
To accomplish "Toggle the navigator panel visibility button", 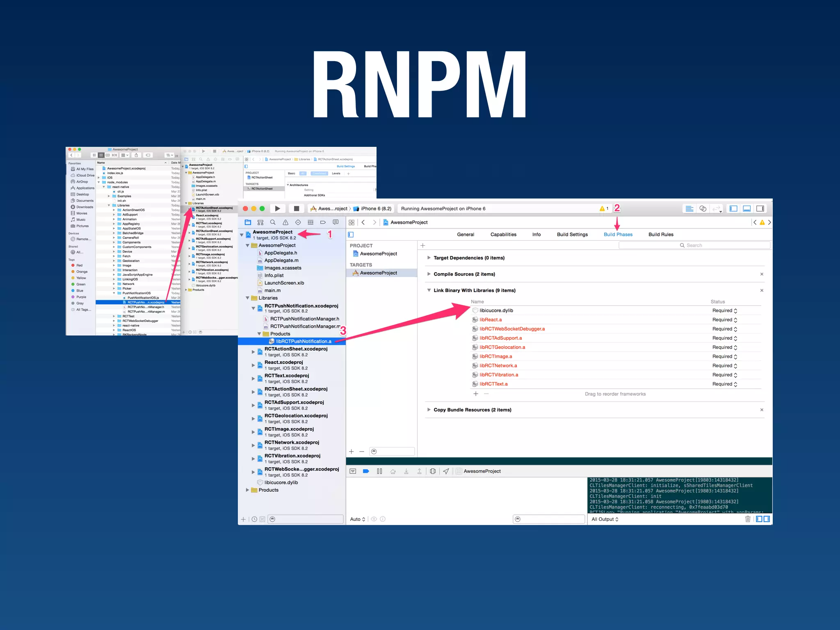I will click(734, 208).
